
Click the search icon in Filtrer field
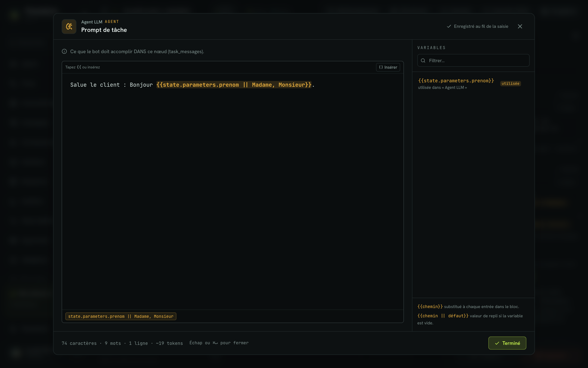pyautogui.click(x=423, y=61)
